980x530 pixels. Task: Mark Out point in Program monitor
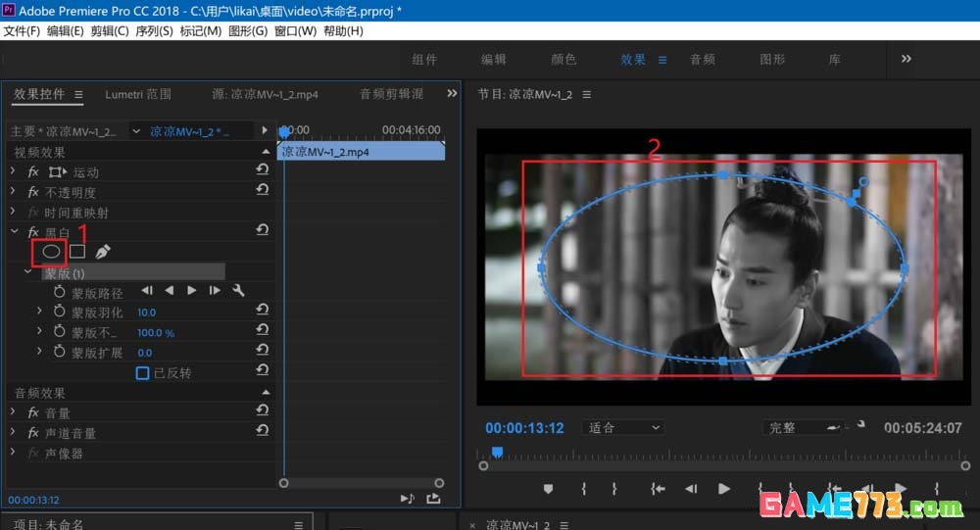[614, 489]
